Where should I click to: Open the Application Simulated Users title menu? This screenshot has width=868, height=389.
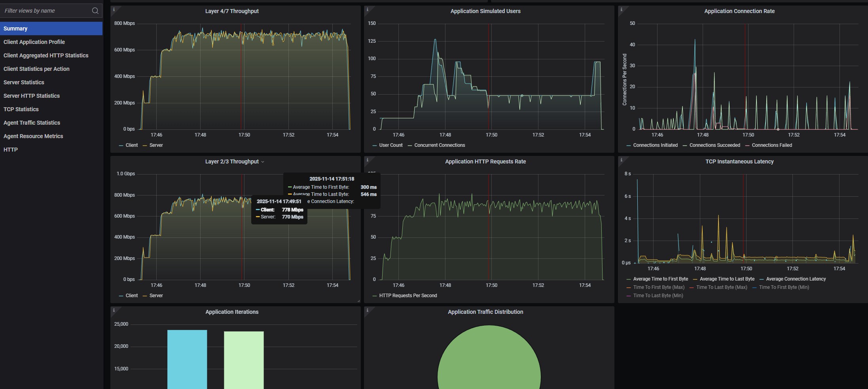pyautogui.click(x=485, y=11)
